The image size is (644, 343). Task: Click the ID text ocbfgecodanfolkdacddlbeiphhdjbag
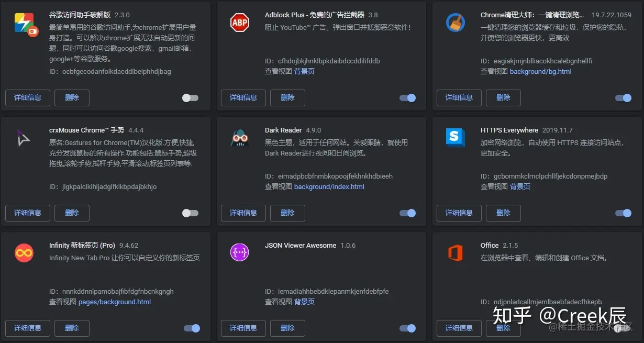pos(117,71)
